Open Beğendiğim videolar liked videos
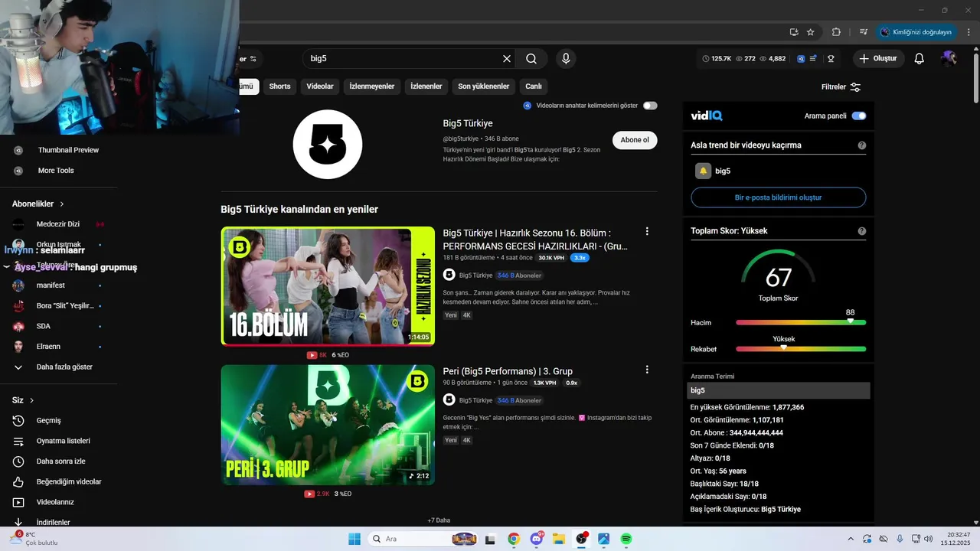Image resolution: width=980 pixels, height=551 pixels. [x=58, y=481]
